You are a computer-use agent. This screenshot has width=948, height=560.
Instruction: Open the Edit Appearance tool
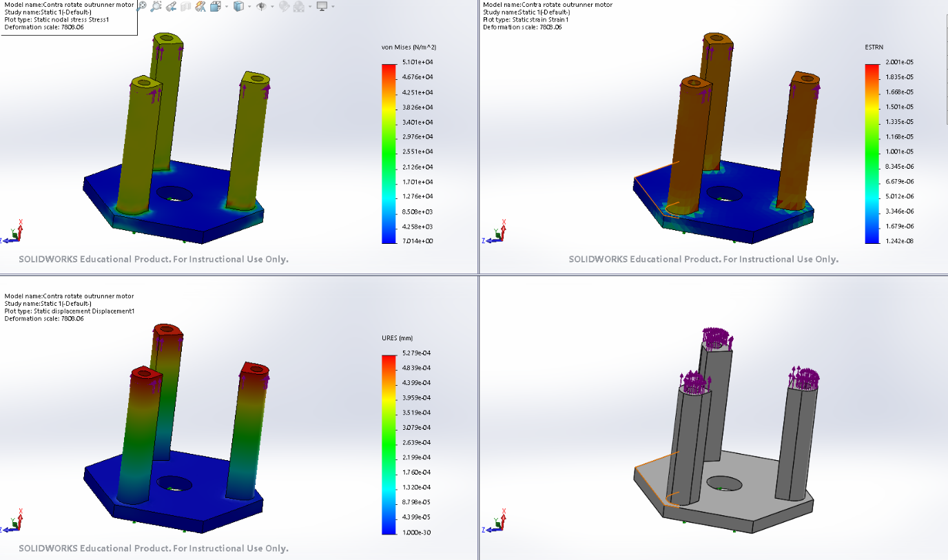[x=283, y=6]
